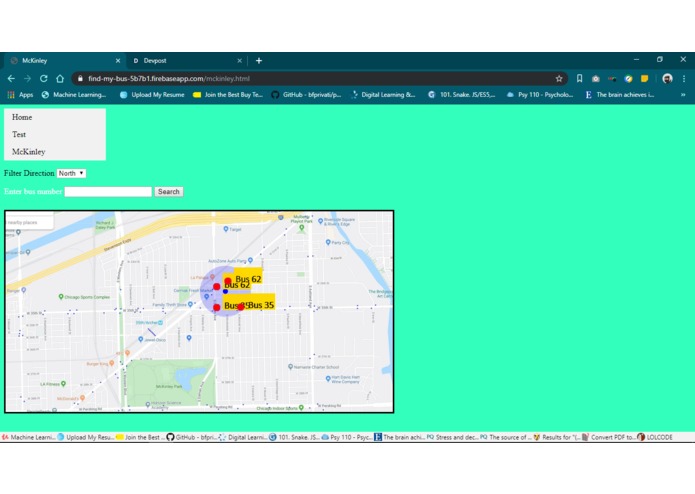Open the Apps bookmarks shortcut
This screenshot has height=494, width=695.
click(x=21, y=95)
